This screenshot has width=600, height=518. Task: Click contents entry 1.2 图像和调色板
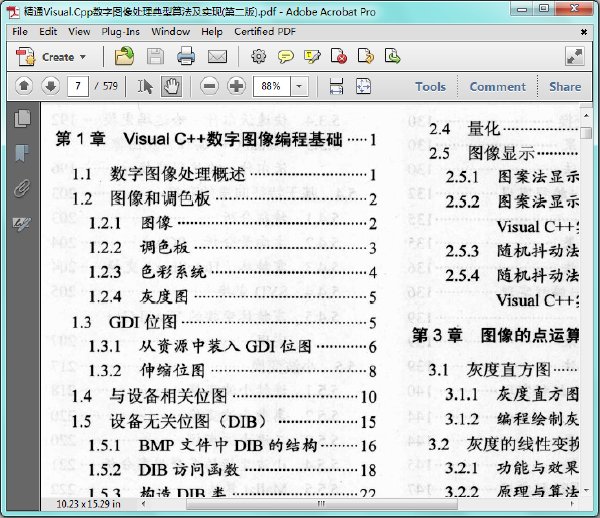pyautogui.click(x=224, y=199)
